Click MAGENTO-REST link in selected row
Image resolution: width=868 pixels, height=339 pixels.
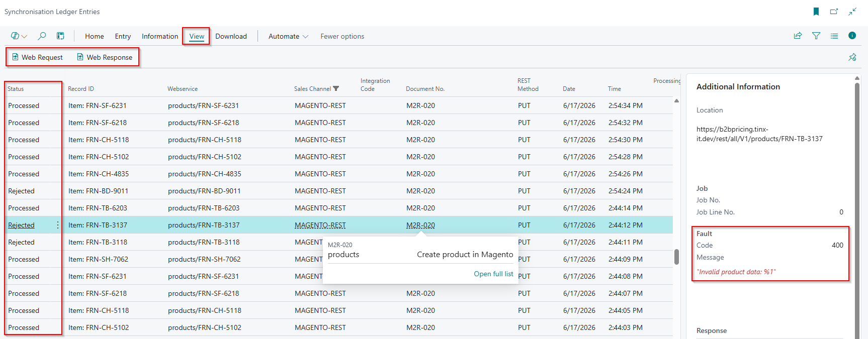[320, 225]
